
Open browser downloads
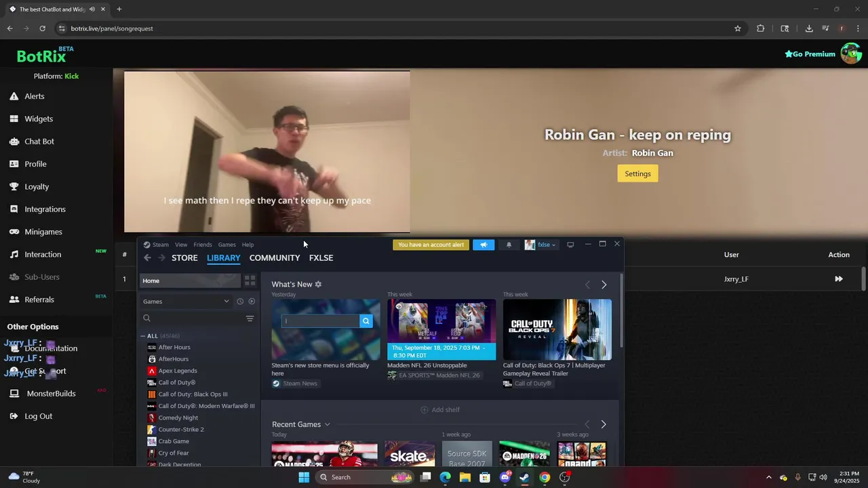coord(809,28)
